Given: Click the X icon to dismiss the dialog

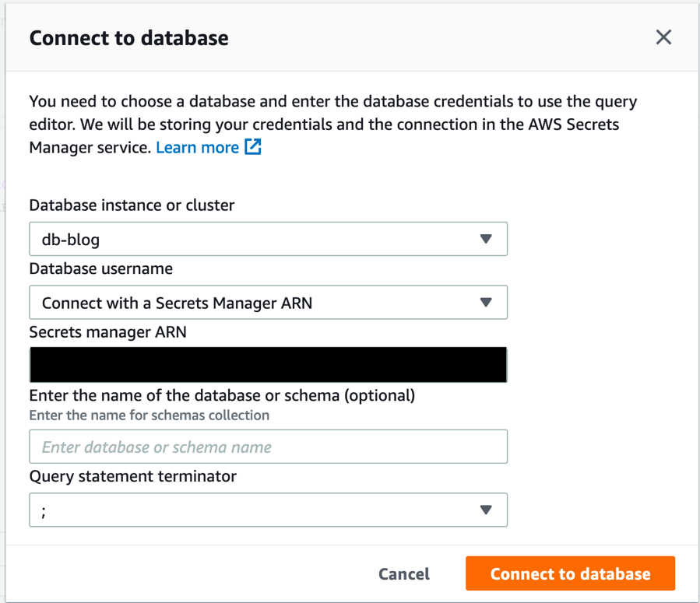Looking at the screenshot, I should click(x=663, y=37).
